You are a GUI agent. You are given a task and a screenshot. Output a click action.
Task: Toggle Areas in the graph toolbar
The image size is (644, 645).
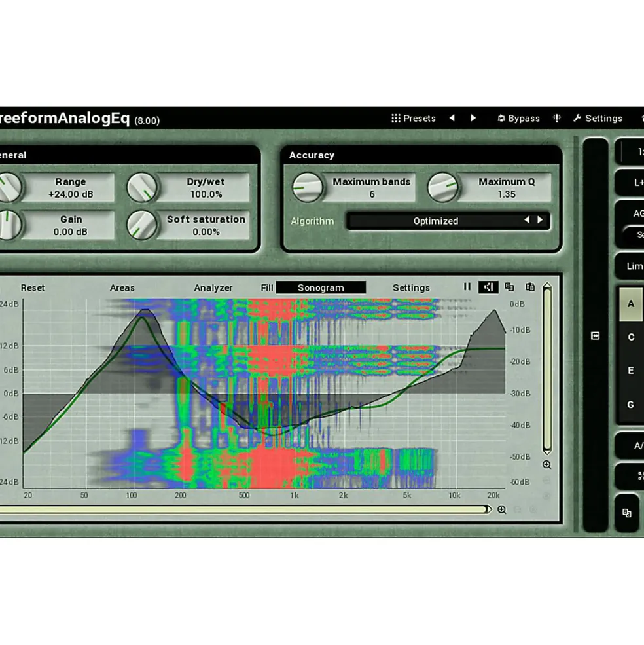pos(122,287)
